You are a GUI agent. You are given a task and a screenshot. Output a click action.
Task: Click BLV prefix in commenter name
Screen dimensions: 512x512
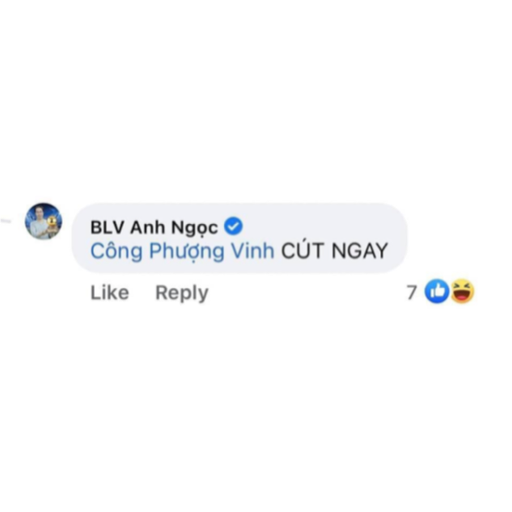click(107, 228)
